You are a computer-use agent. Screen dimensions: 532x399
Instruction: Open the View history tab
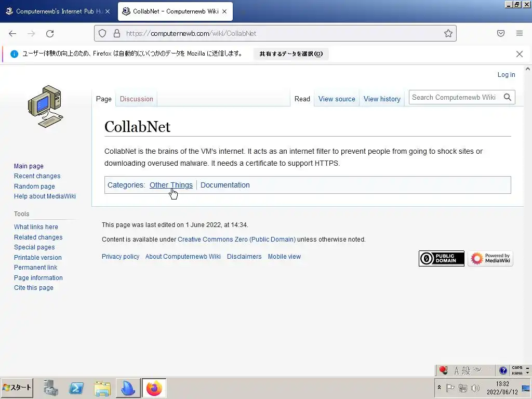(x=382, y=99)
